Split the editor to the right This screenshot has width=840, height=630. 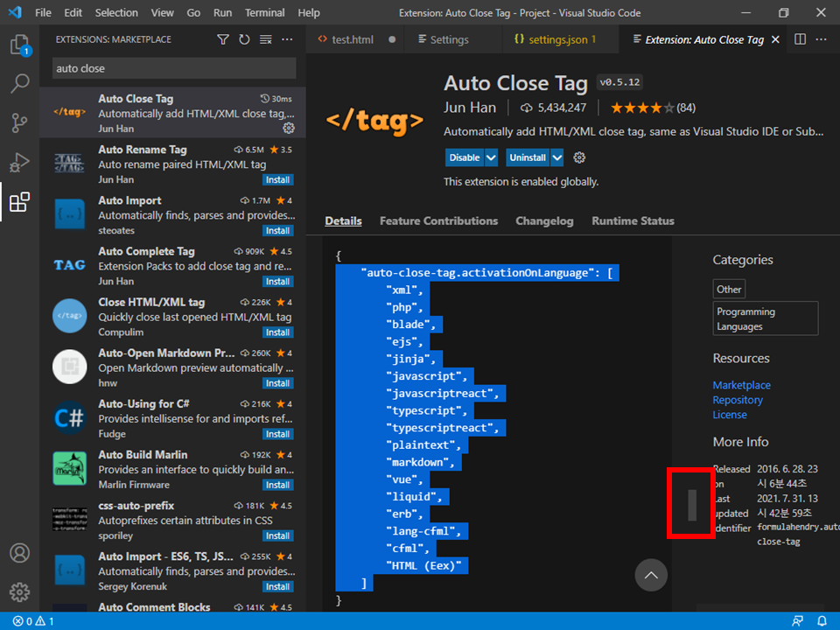800,39
